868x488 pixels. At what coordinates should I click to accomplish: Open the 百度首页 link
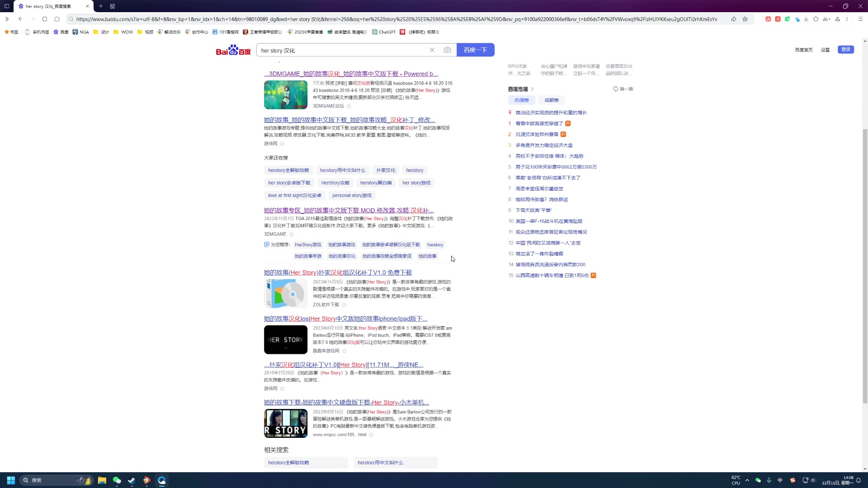[804, 50]
